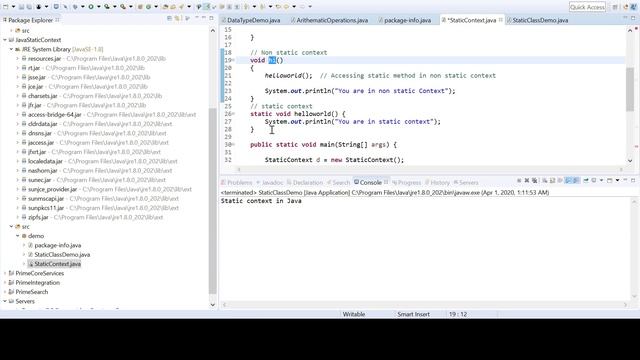Collapse the demo package node
Screen dimensions: 640x360
(x=18, y=236)
